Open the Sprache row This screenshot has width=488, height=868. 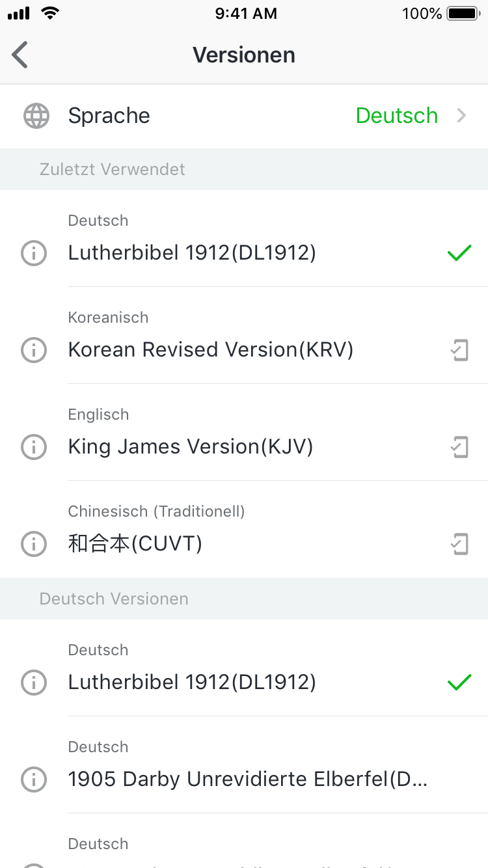(109, 116)
